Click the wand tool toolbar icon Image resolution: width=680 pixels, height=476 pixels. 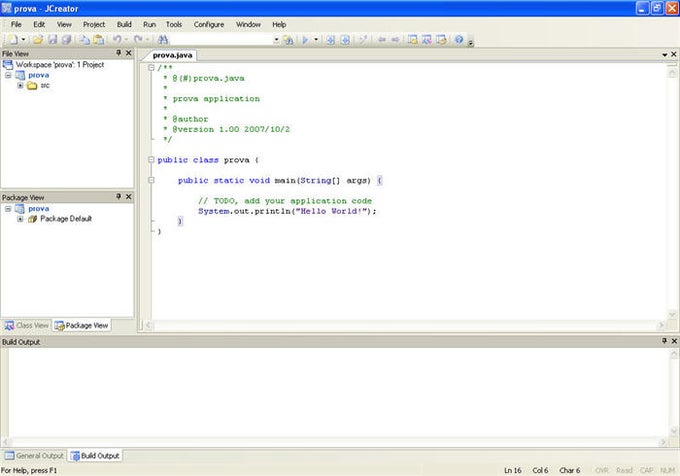(x=363, y=40)
